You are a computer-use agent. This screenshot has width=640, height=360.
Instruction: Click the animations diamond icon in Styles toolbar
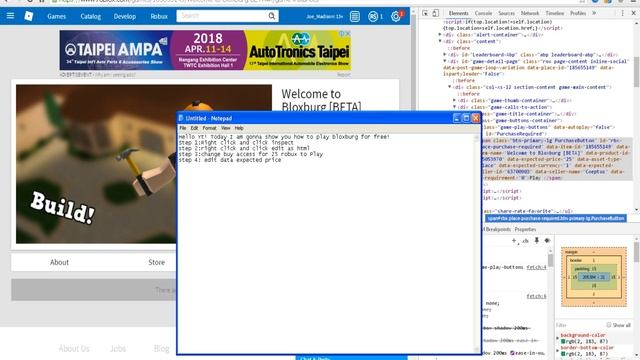click(x=547, y=241)
